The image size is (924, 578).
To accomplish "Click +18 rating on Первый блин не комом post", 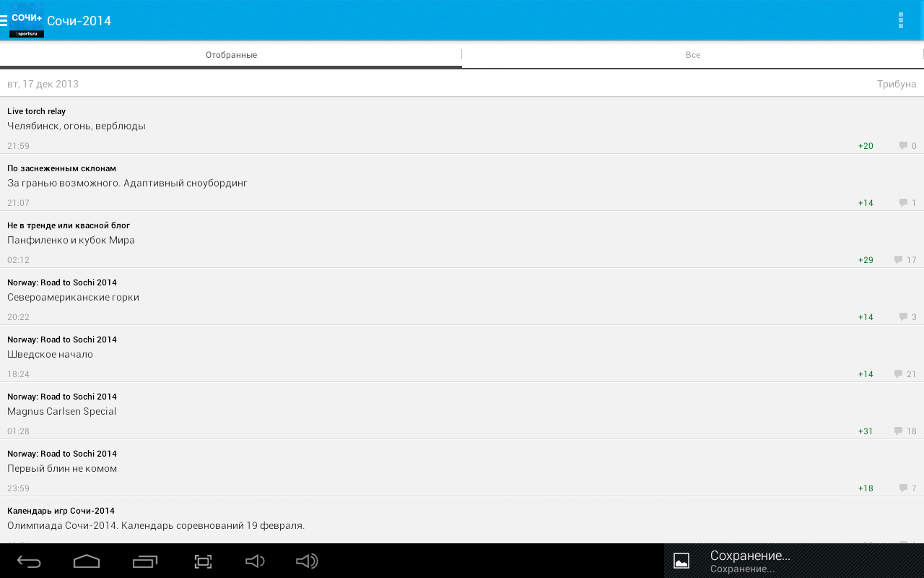I will [x=866, y=488].
